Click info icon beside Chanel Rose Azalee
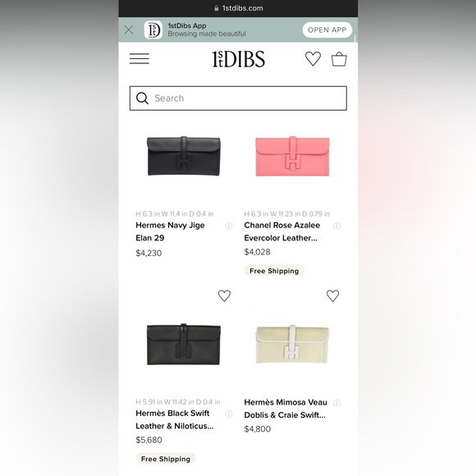476x476 pixels. point(337,226)
